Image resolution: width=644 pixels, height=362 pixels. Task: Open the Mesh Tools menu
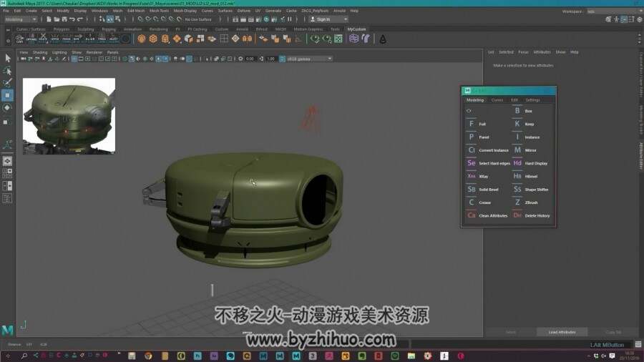tap(159, 11)
